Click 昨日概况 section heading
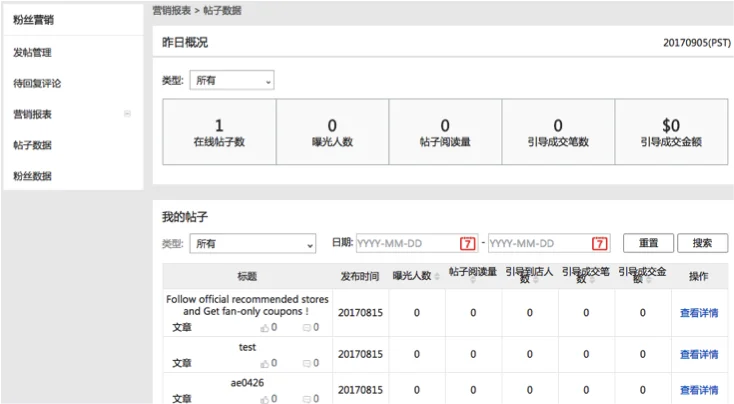The width and height of the screenshot is (734, 404). pyautogui.click(x=185, y=43)
